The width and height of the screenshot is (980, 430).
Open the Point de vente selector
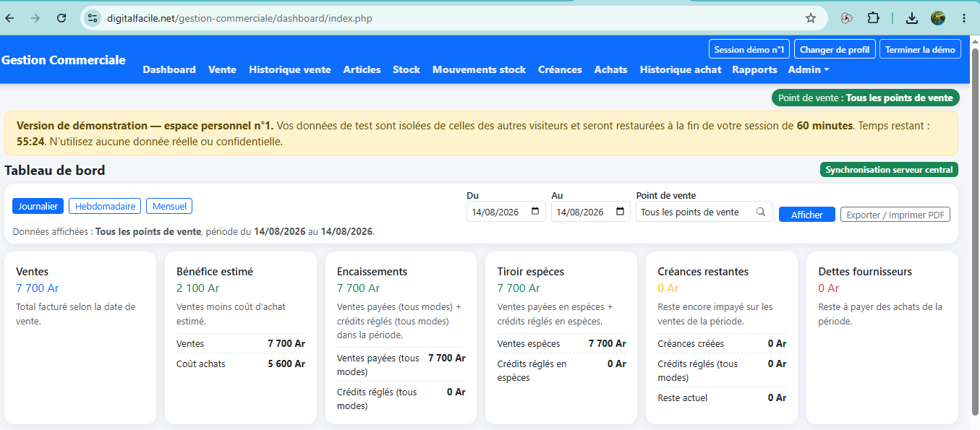[704, 212]
